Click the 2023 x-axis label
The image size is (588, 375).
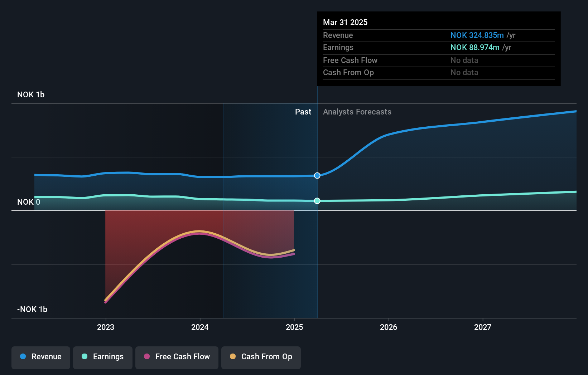pos(106,327)
